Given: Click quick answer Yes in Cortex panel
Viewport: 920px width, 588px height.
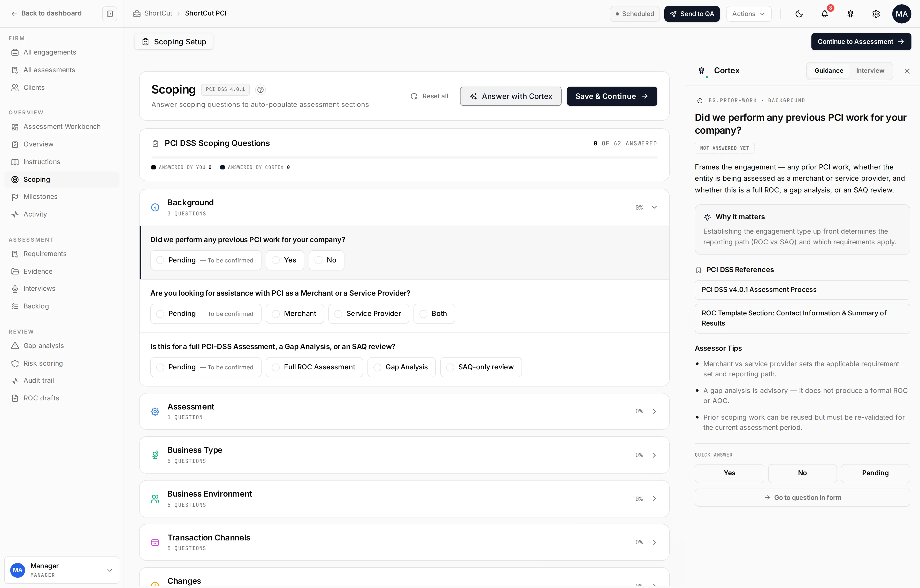Looking at the screenshot, I should point(729,473).
